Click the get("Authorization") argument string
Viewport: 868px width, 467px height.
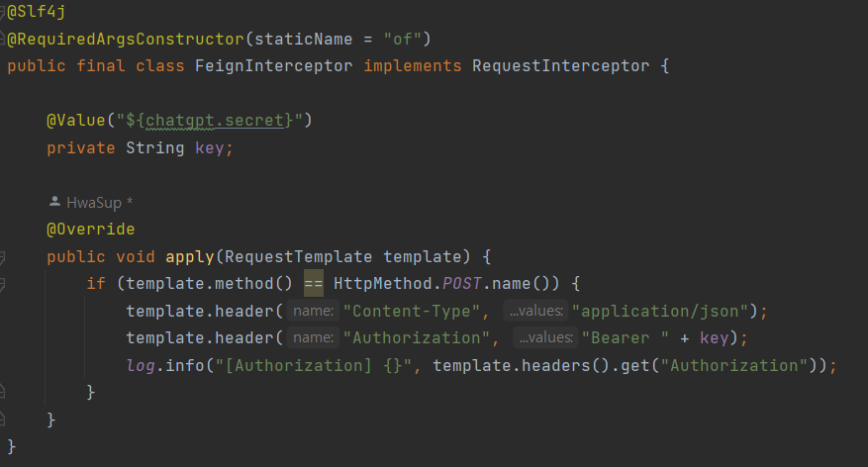734,365
